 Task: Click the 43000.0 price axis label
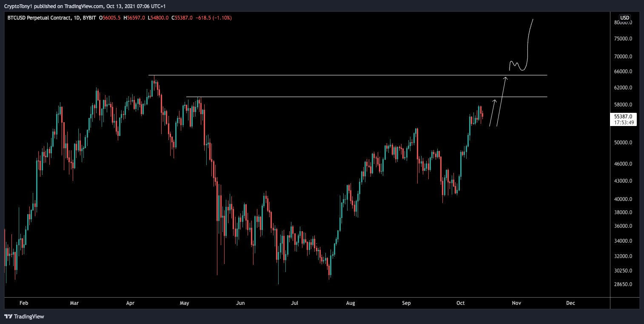pos(623,181)
